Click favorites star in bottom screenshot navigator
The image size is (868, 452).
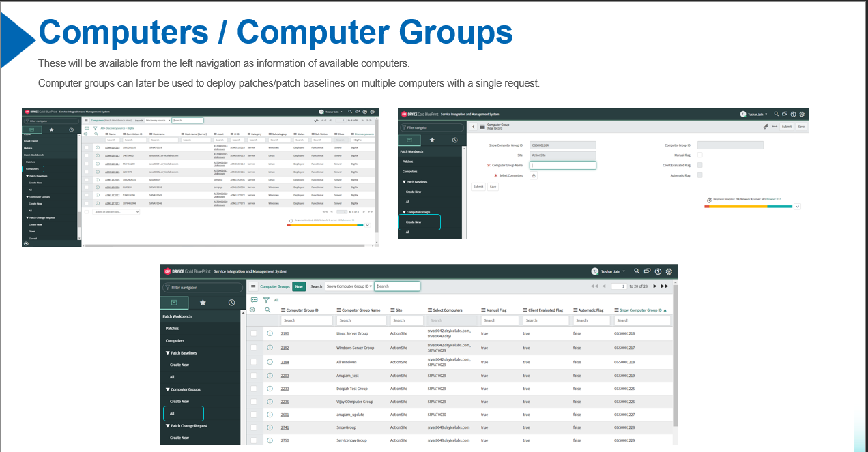point(203,303)
